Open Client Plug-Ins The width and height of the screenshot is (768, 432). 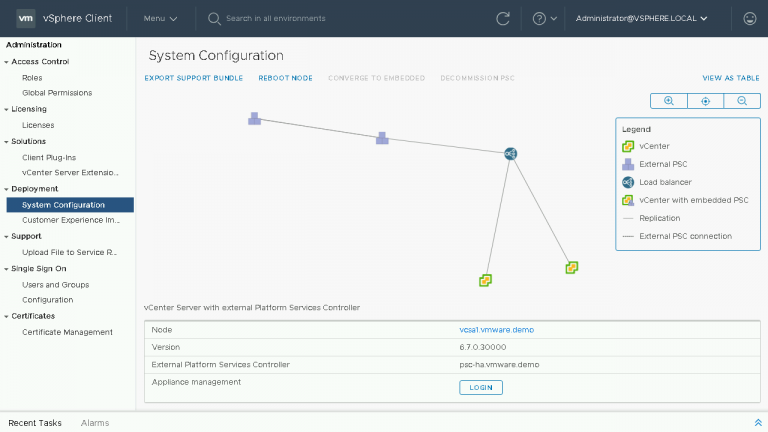click(x=49, y=158)
